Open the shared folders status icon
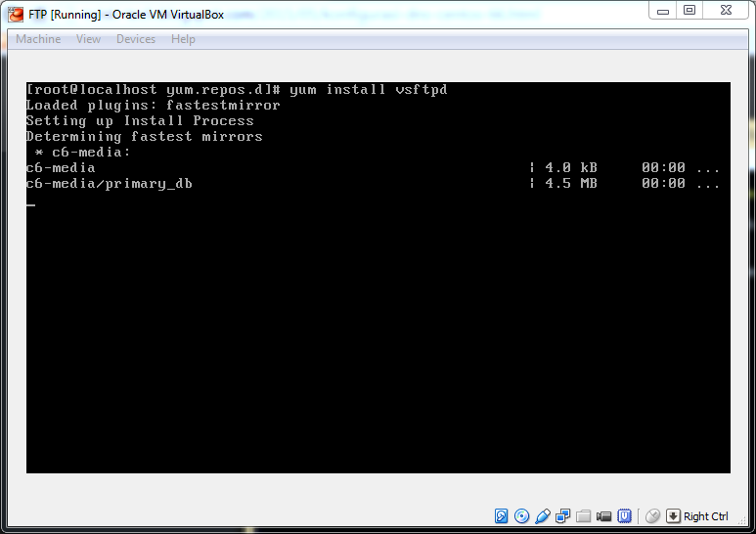 (x=584, y=516)
